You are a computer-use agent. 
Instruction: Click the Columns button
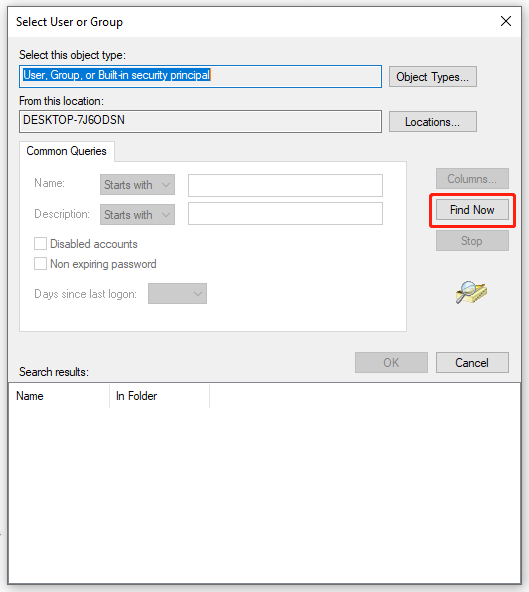472,179
